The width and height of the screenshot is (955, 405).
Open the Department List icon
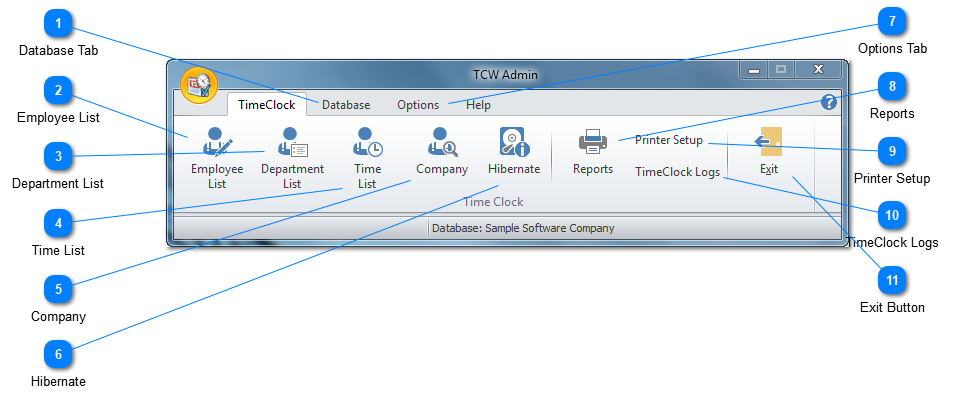click(x=292, y=143)
